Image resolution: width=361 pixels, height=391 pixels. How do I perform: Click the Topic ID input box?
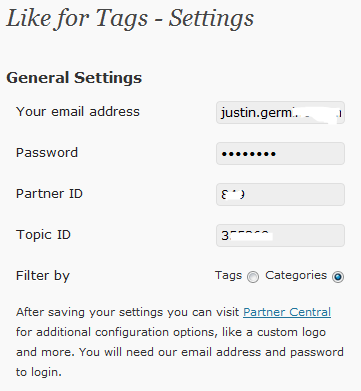[x=280, y=235]
